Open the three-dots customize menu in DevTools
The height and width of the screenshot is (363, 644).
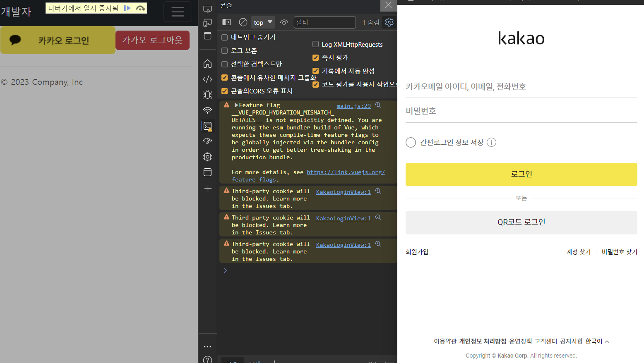tap(208, 346)
